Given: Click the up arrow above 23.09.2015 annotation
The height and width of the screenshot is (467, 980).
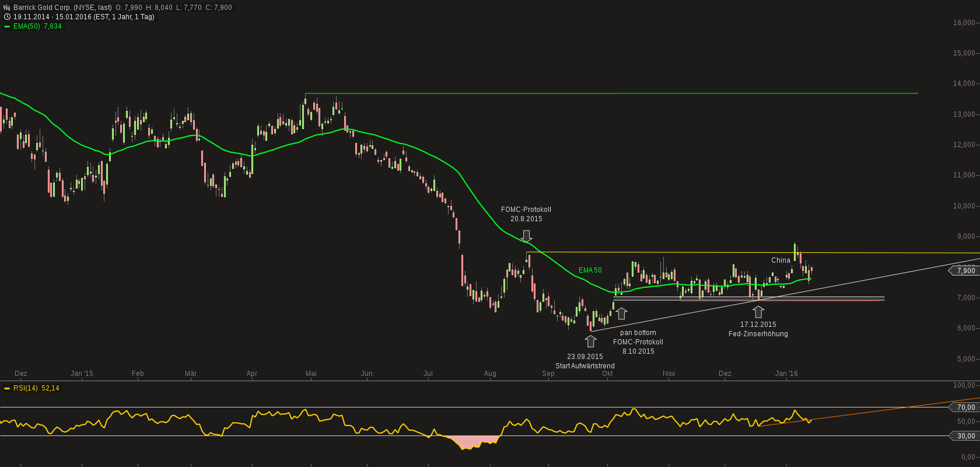Looking at the screenshot, I should pyautogui.click(x=591, y=341).
